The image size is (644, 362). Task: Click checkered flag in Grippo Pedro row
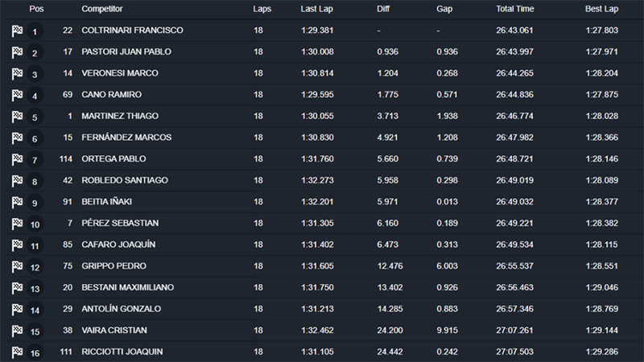[x=17, y=266]
